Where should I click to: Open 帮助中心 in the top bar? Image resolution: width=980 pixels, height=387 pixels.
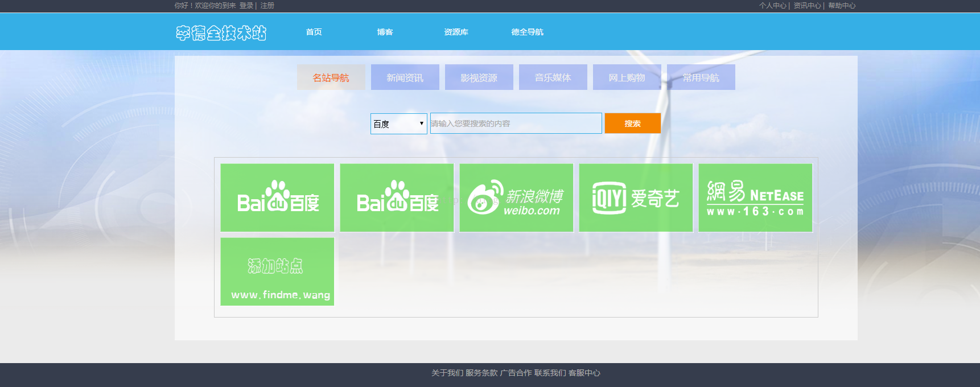pyautogui.click(x=842, y=6)
